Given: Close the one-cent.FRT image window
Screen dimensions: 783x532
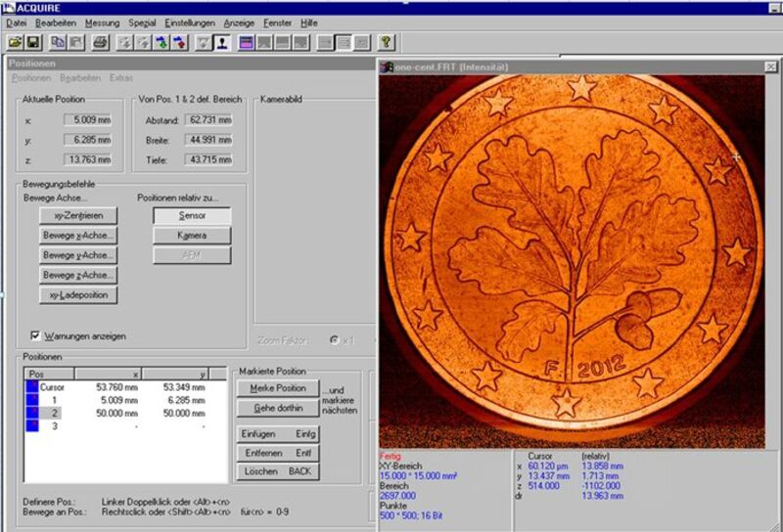Looking at the screenshot, I should pyautogui.click(x=770, y=66).
